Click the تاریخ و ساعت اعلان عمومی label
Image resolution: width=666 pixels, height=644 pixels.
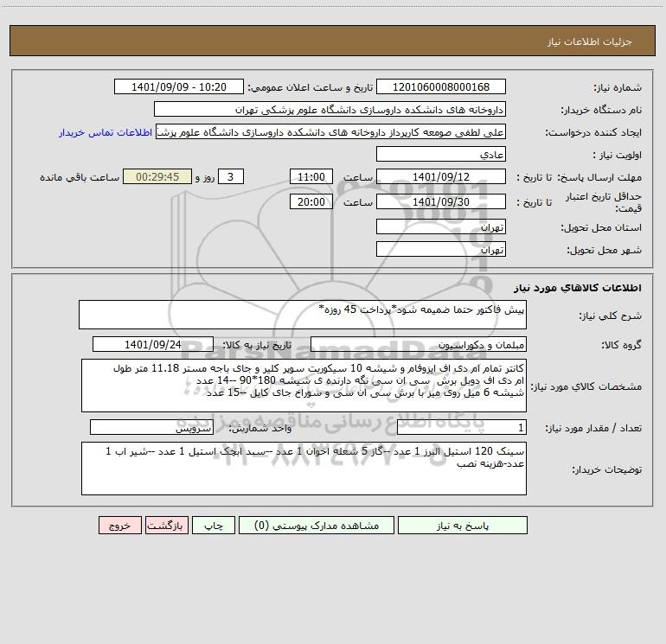[x=310, y=87]
